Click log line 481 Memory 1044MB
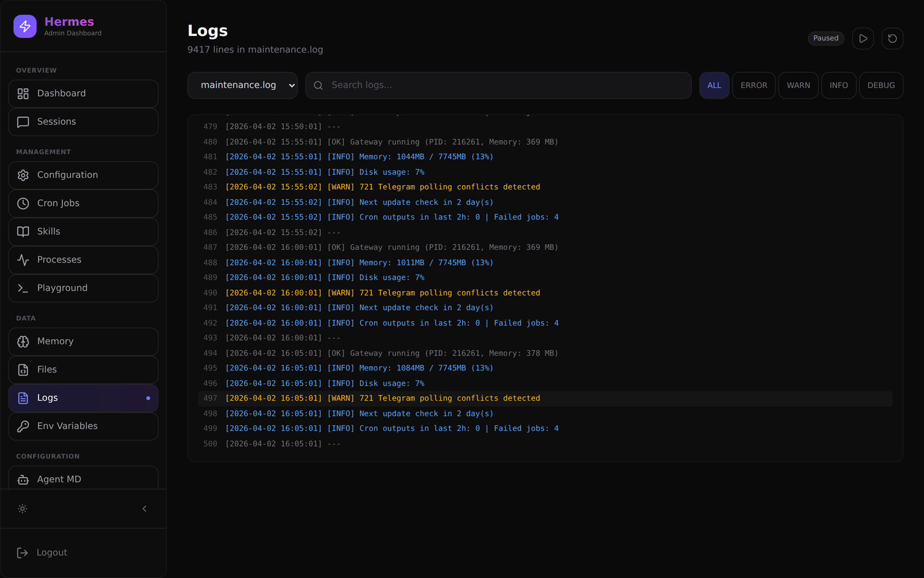 (x=545, y=157)
